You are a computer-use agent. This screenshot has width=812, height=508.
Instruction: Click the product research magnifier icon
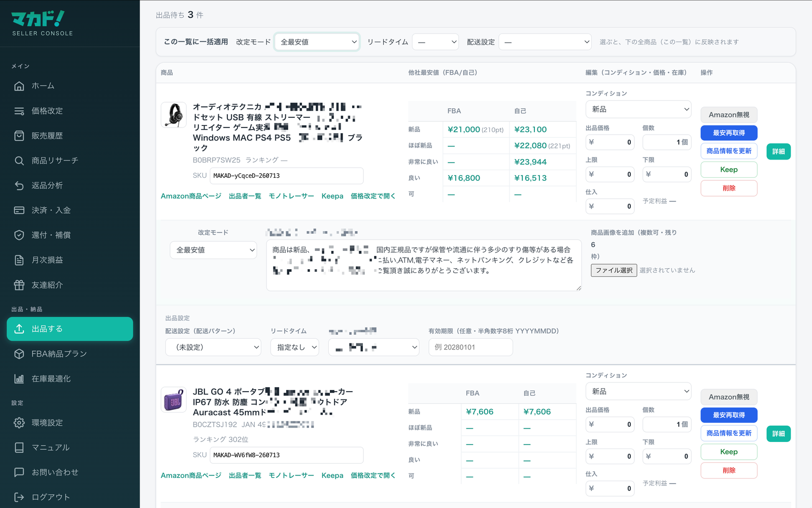(19, 161)
